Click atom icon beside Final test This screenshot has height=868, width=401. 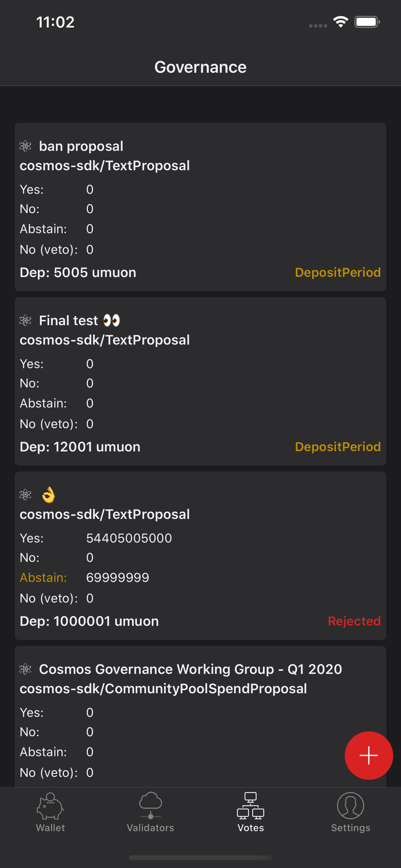[26, 321]
